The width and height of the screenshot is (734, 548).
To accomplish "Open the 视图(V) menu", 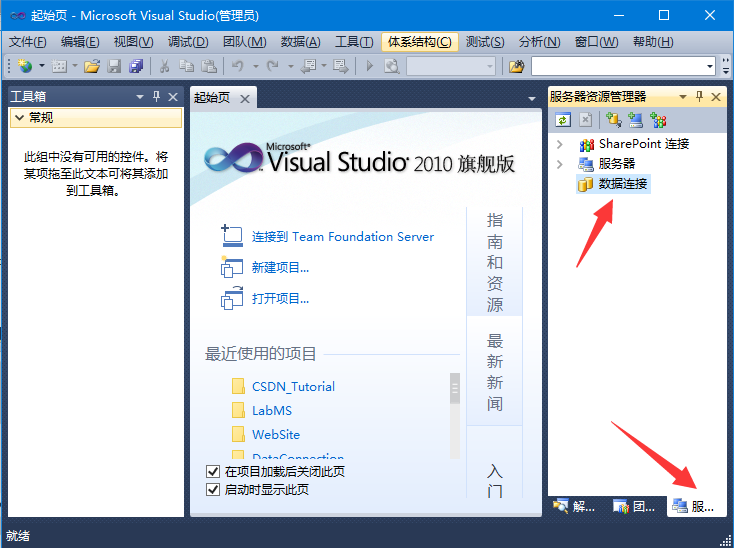I will click(x=133, y=42).
